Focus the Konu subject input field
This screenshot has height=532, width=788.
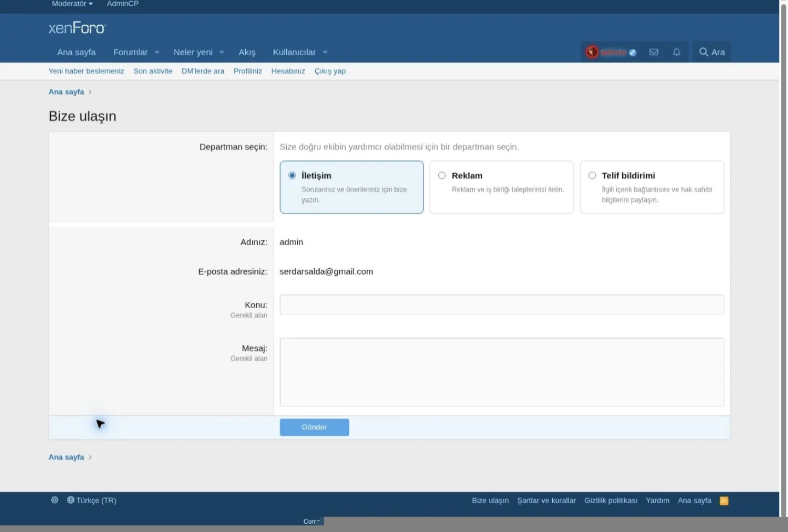pyautogui.click(x=502, y=305)
